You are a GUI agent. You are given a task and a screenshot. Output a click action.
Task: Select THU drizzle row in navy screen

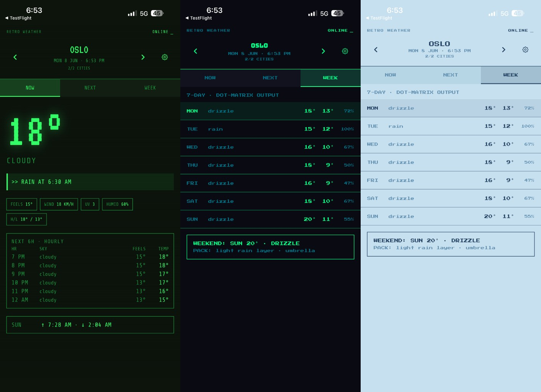pos(270,165)
